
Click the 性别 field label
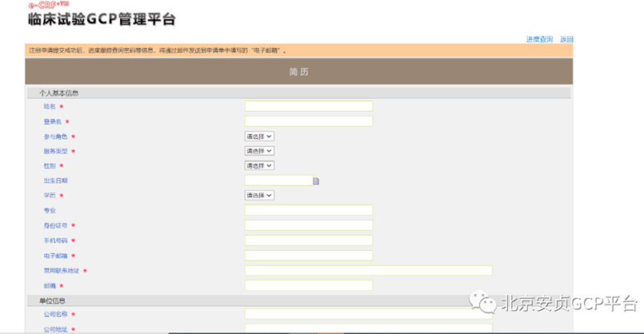[x=50, y=165]
